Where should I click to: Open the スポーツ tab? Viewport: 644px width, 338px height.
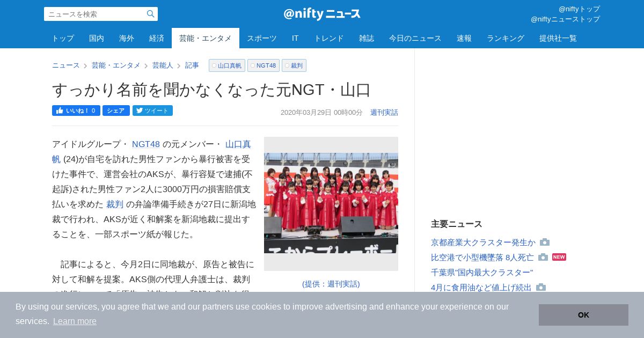tap(262, 38)
